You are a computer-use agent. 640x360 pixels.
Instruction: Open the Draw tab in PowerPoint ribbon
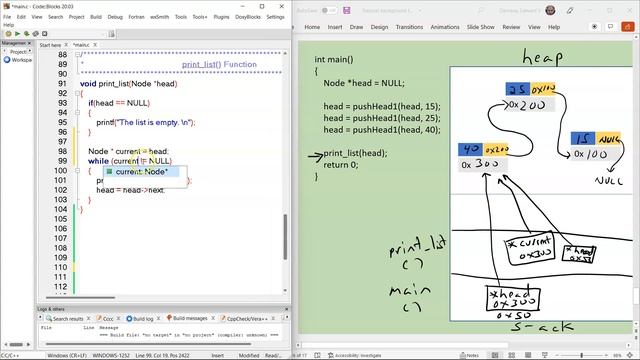[x=356, y=27]
